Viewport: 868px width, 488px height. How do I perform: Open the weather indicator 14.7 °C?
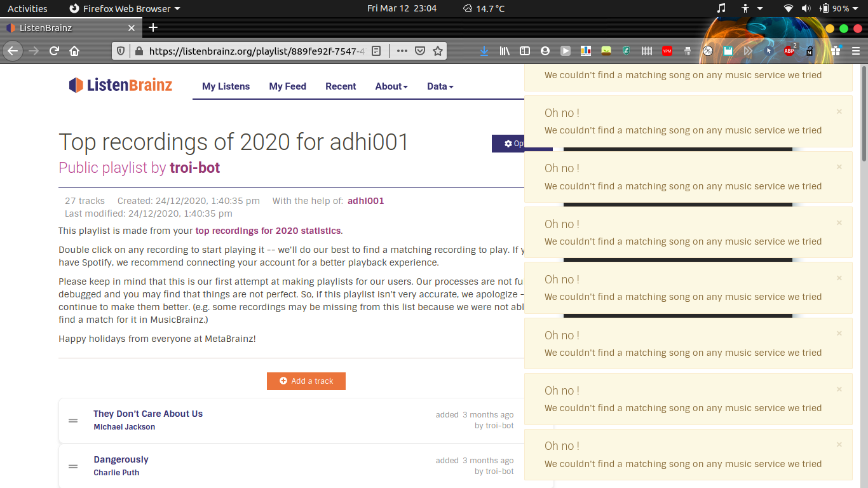(x=484, y=8)
